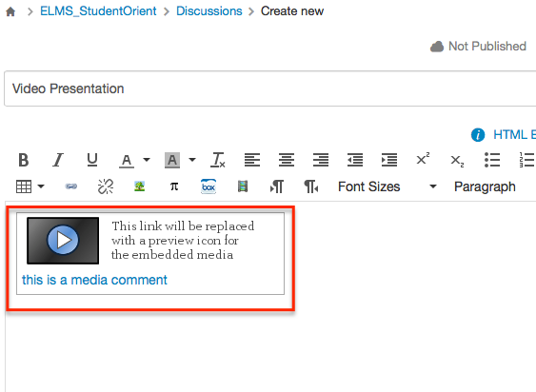Go to the Discussions breadcrumb
Screen dimensions: 536x392
pyautogui.click(x=209, y=10)
